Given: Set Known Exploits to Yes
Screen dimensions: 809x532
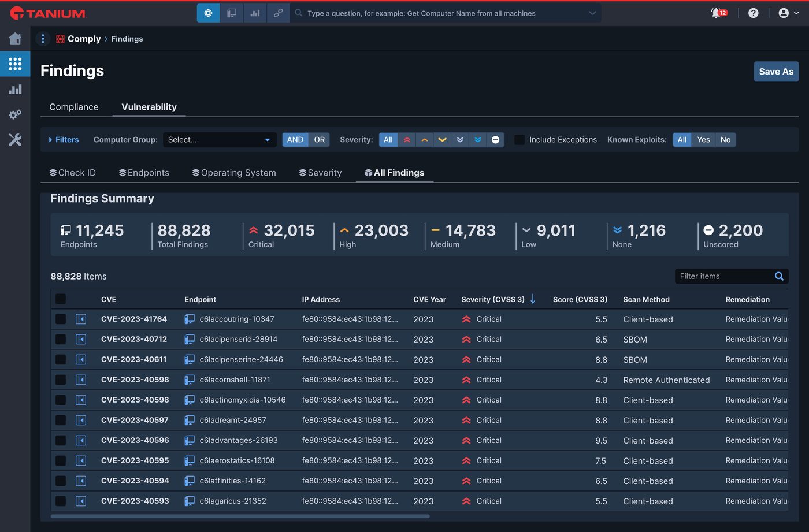Looking at the screenshot, I should 703,140.
